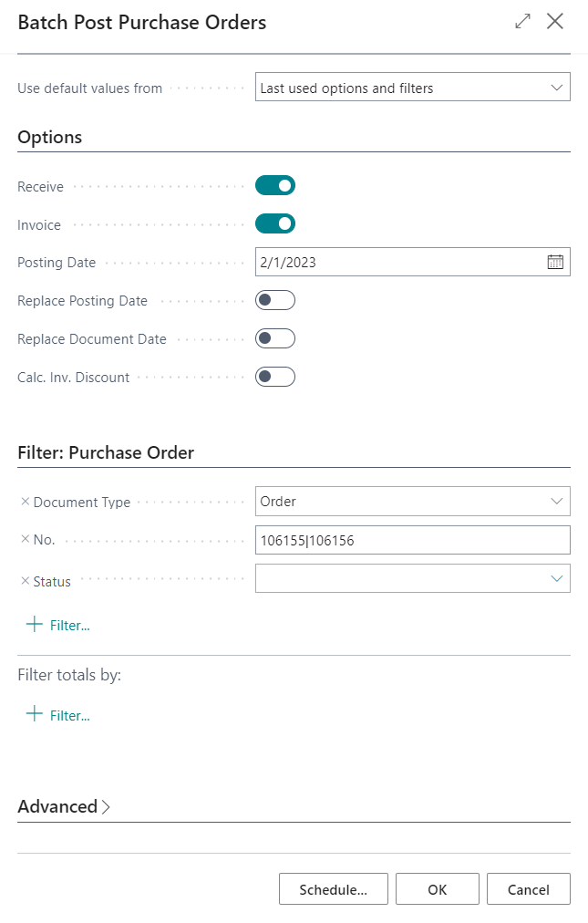Confirm with the OK button

(438, 889)
